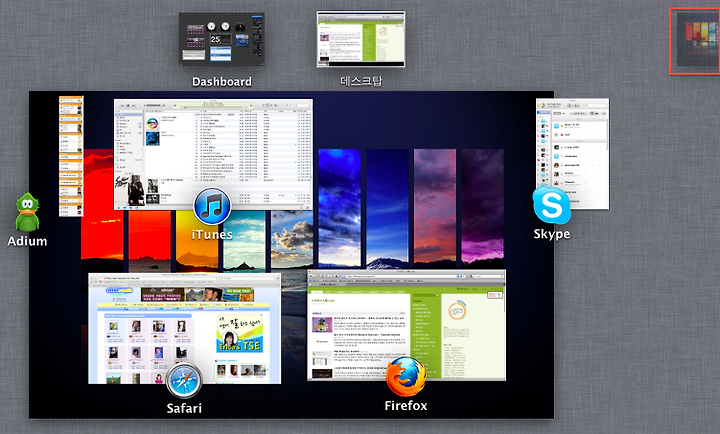Click the Adium green duck icon
Screen dimensions: 720x434
pos(27,212)
